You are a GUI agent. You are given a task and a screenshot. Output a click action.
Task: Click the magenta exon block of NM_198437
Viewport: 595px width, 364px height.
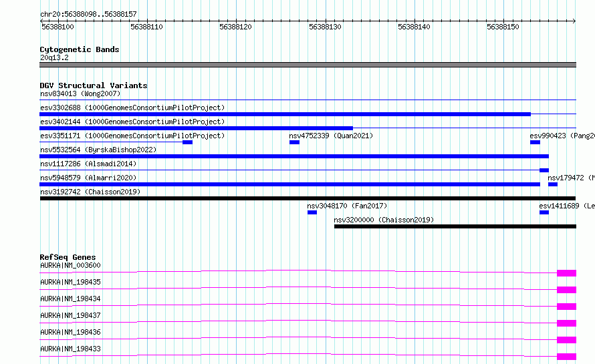click(566, 323)
